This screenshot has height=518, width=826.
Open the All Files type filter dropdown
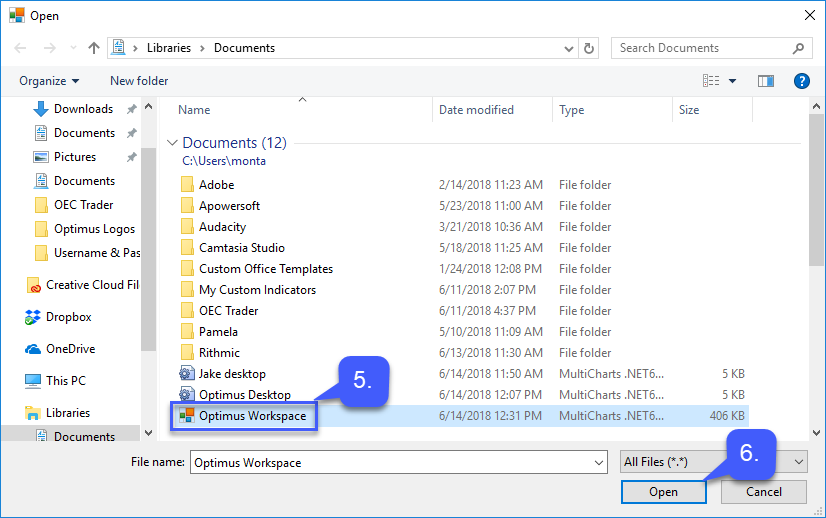[x=714, y=462]
